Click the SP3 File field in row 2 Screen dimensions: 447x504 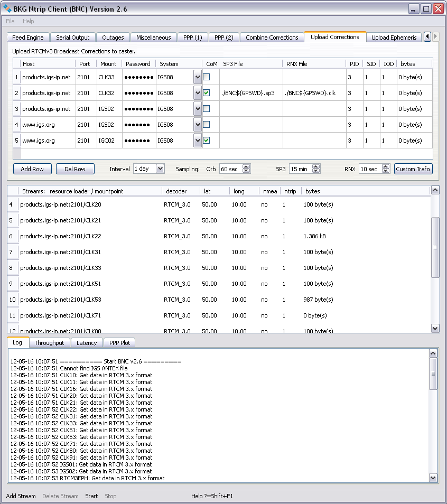point(250,93)
